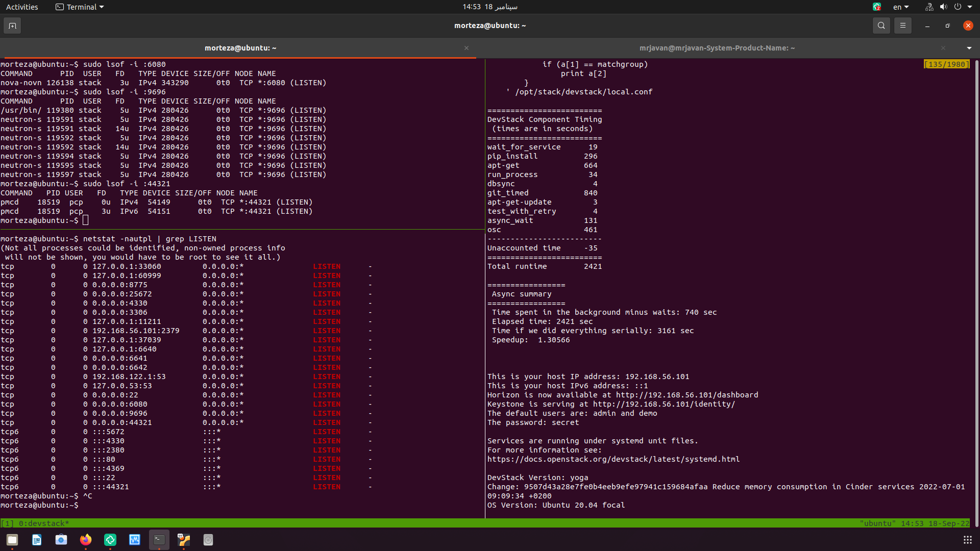Click the network status indicator
The image size is (980, 551).
click(x=929, y=7)
